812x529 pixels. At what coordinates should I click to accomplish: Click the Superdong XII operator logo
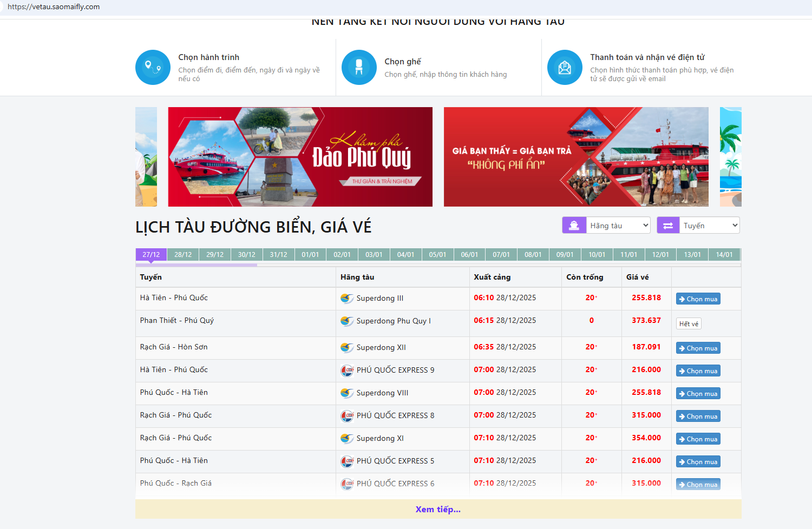(347, 348)
